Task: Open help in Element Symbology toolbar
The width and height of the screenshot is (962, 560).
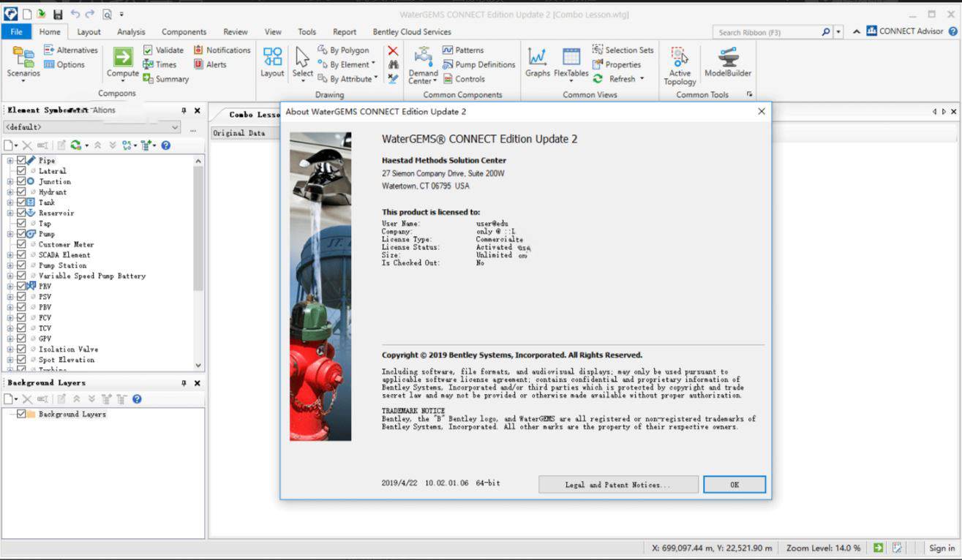Action: (x=166, y=145)
